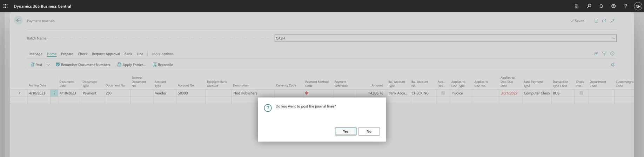The height and width of the screenshot is (157, 644).
Task: Click Renumber Document Numbers
Action: pyautogui.click(x=83, y=65)
